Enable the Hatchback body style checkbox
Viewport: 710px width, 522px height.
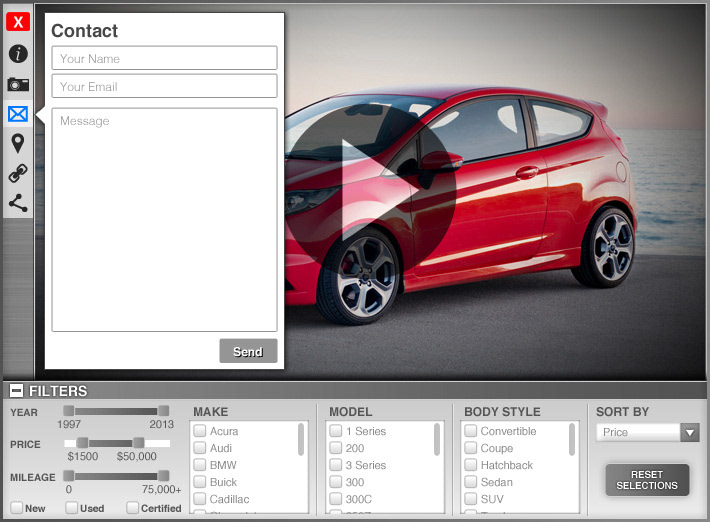pyautogui.click(x=470, y=465)
